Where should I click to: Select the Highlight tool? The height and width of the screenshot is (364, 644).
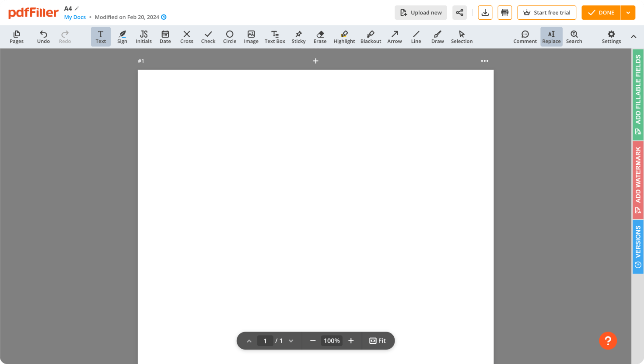pyautogui.click(x=344, y=36)
